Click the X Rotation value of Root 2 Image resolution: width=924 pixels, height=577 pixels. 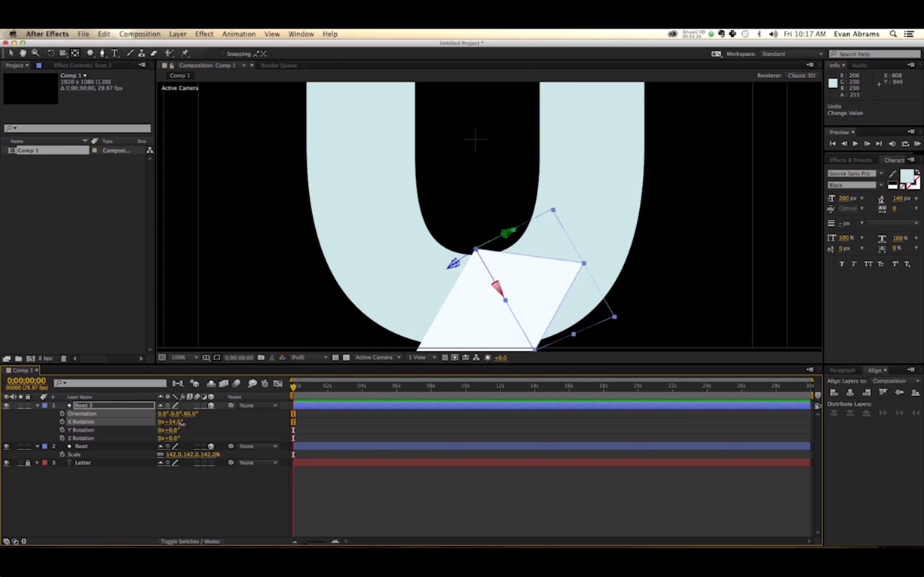point(167,422)
